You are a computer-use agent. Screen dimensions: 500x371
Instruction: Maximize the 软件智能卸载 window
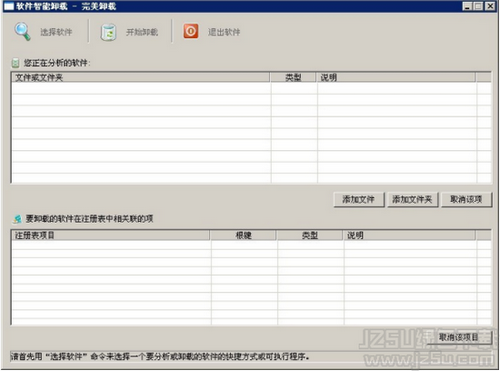coord(478,6)
